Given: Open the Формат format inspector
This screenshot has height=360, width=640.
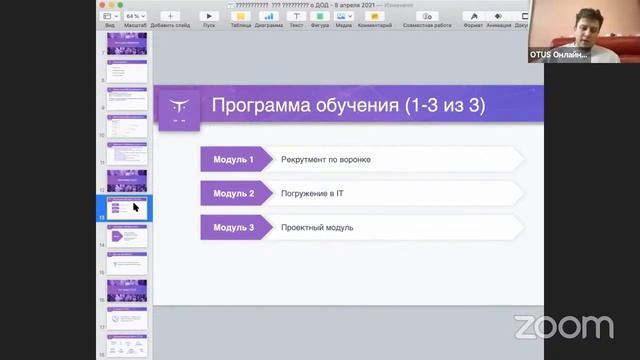Looking at the screenshot, I should tap(474, 16).
